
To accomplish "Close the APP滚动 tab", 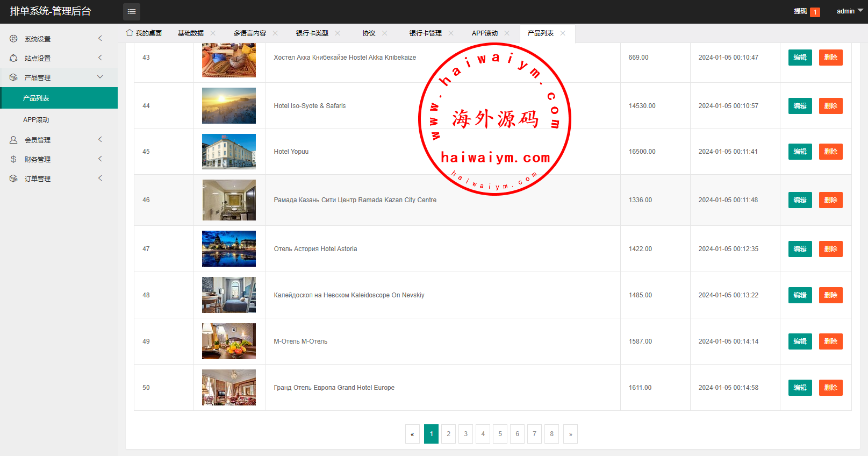I will (507, 33).
